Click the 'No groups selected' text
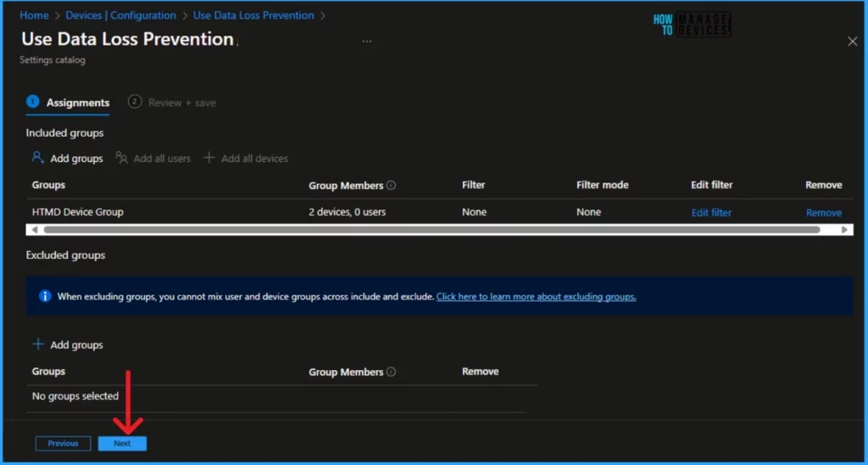868x465 pixels. pyautogui.click(x=75, y=395)
